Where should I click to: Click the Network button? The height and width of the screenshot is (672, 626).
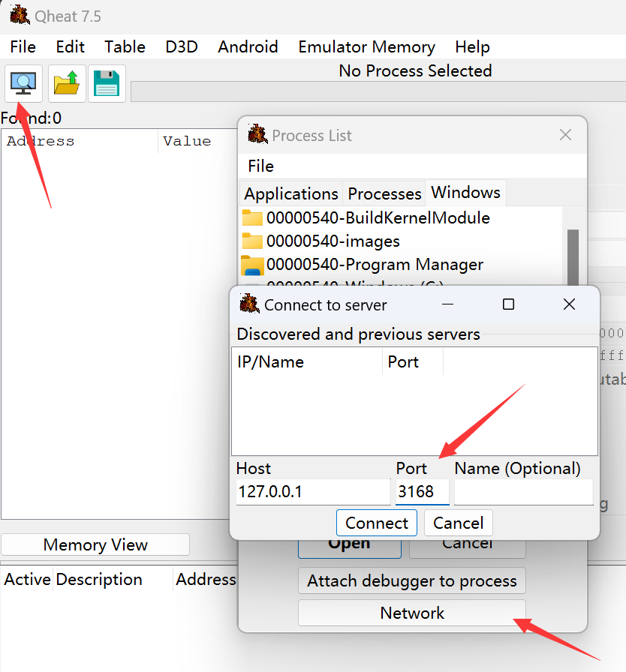(x=412, y=613)
